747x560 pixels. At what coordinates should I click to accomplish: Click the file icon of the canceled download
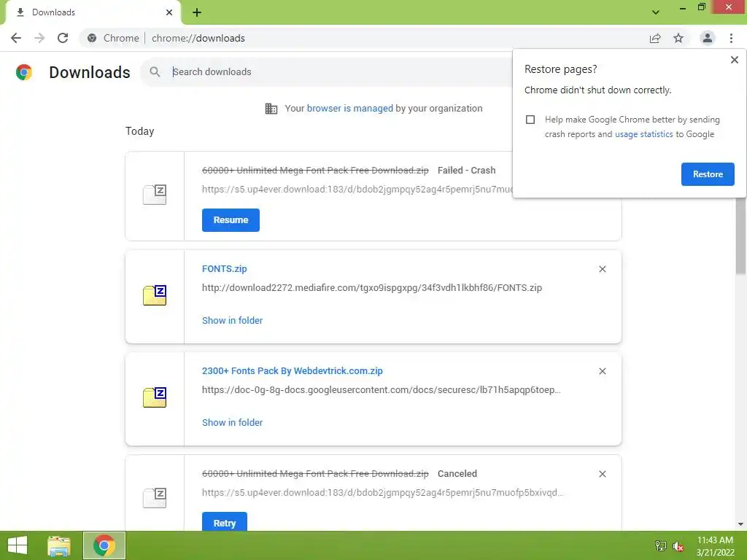point(155,498)
